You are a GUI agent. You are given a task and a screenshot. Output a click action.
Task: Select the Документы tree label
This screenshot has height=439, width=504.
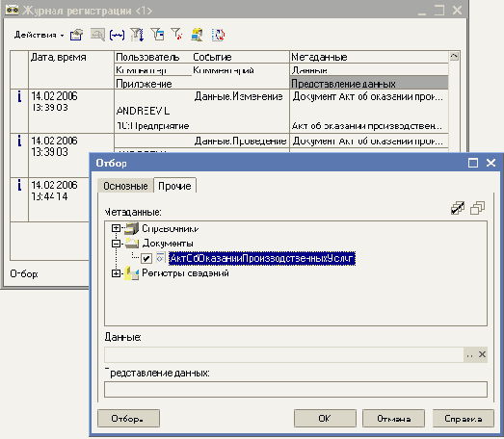[168, 244]
